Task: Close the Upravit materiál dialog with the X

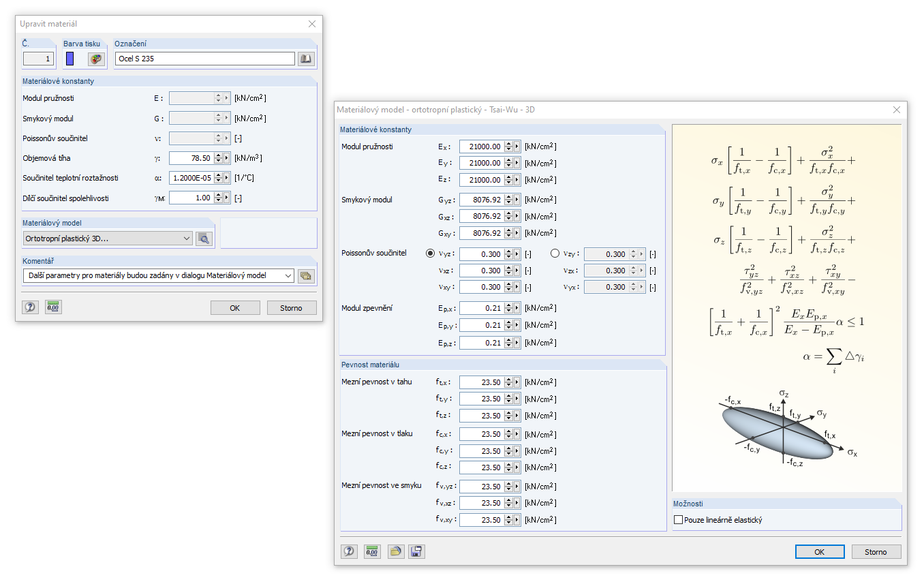Action: (x=312, y=24)
